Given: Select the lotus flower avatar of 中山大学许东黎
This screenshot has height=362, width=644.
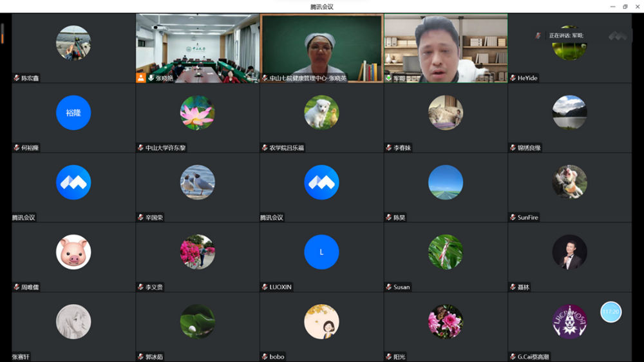Looking at the screenshot, I should click(197, 113).
